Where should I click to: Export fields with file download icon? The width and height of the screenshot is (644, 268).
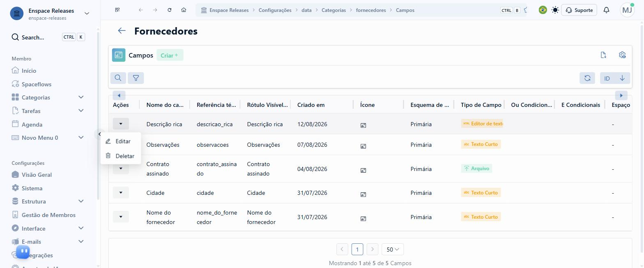(603, 55)
